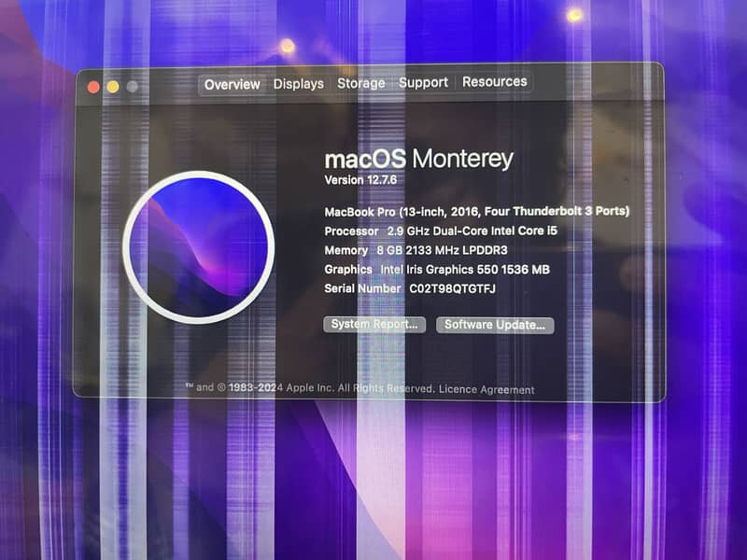Click the MacBook Pro model name line

[477, 212]
